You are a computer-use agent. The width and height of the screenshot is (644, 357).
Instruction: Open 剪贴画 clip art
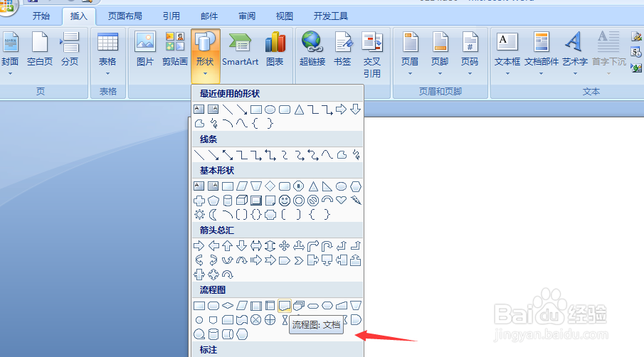click(x=175, y=49)
